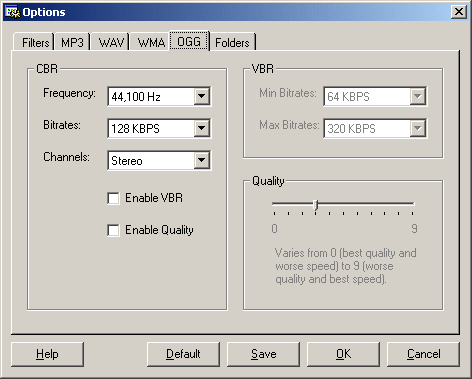The width and height of the screenshot is (472, 379).
Task: Tick the Enable Quality checkbox
Action: [x=113, y=230]
